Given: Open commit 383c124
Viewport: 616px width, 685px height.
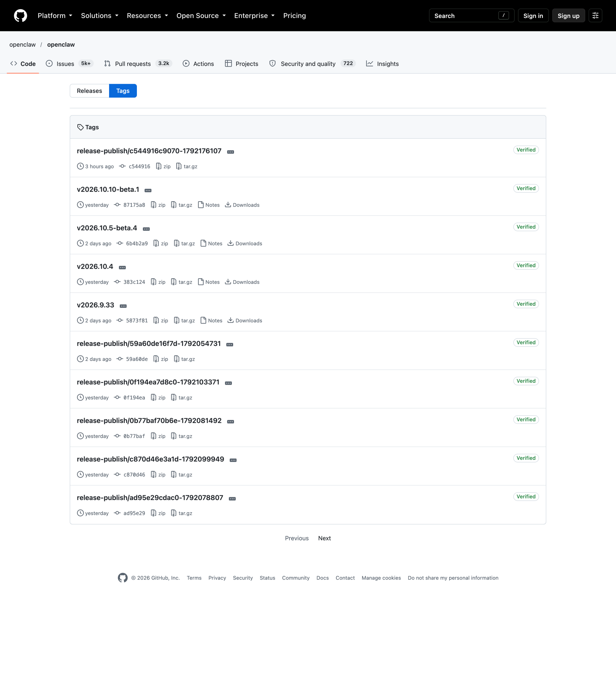Looking at the screenshot, I should click(129, 282).
